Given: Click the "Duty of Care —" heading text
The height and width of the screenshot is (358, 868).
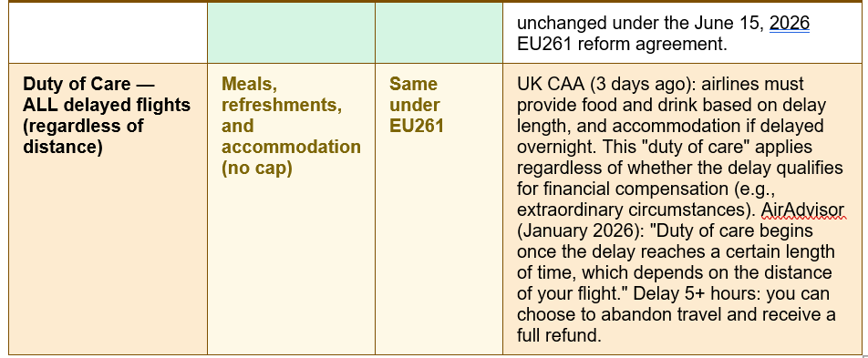Looking at the screenshot, I should click(x=89, y=84).
